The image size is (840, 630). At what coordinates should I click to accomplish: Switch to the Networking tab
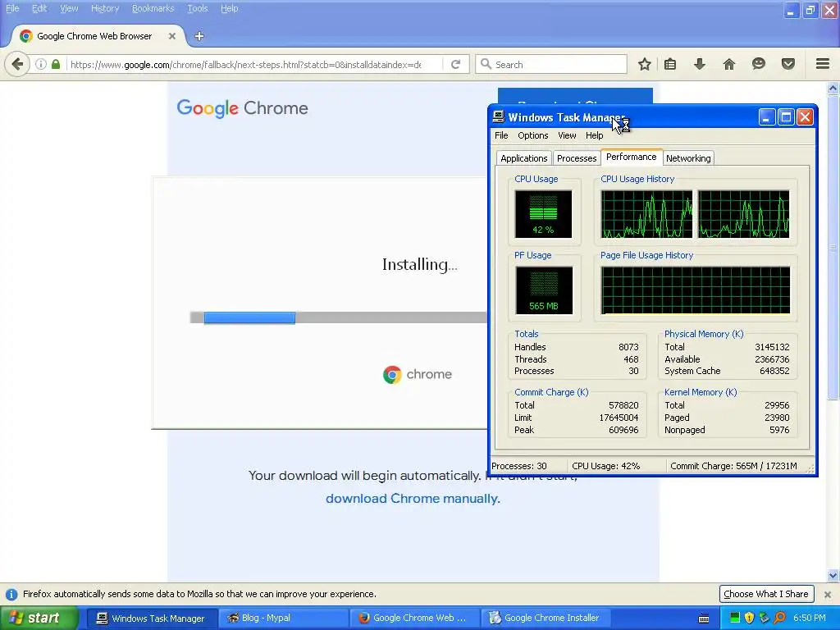point(688,158)
